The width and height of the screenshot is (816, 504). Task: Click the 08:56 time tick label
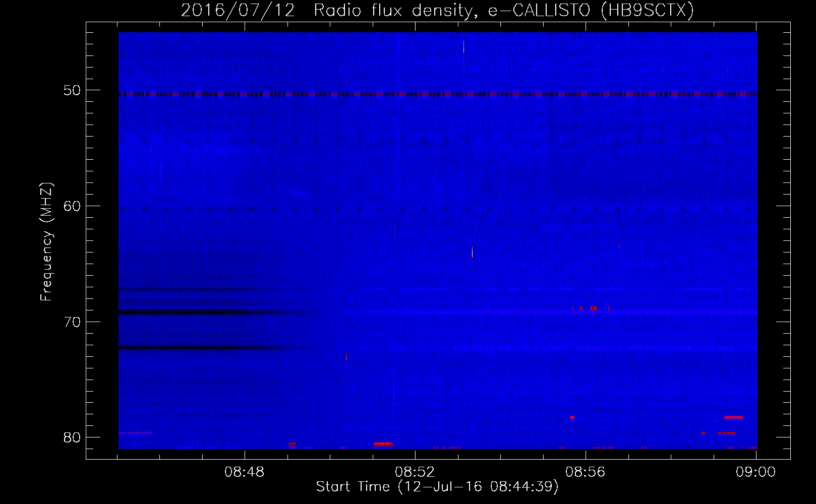(586, 472)
